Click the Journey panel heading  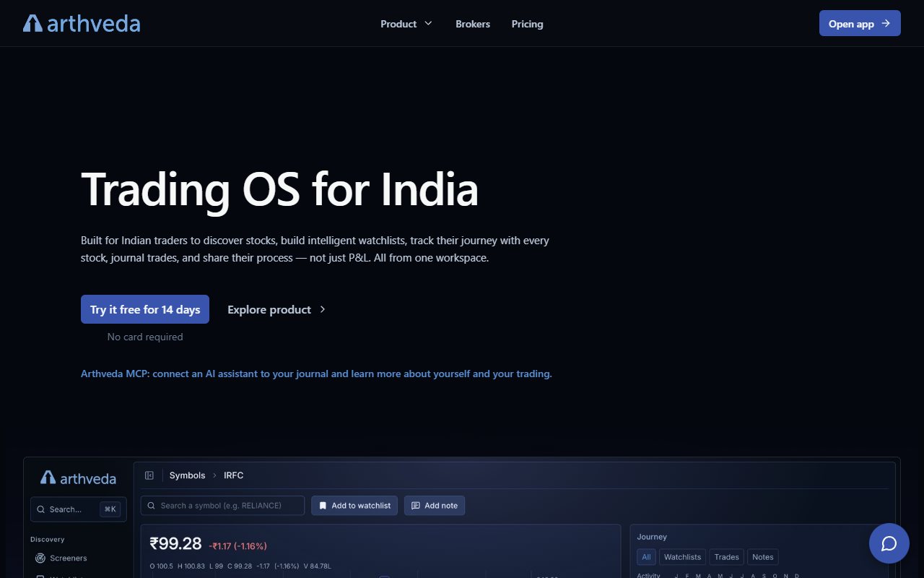(x=652, y=537)
